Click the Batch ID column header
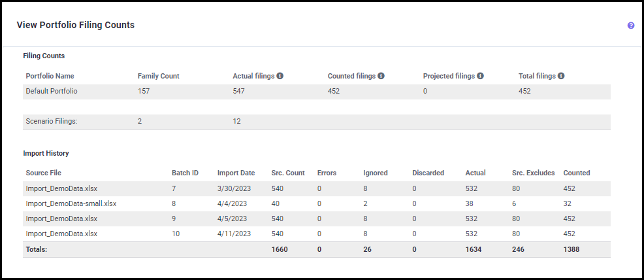 [x=185, y=173]
